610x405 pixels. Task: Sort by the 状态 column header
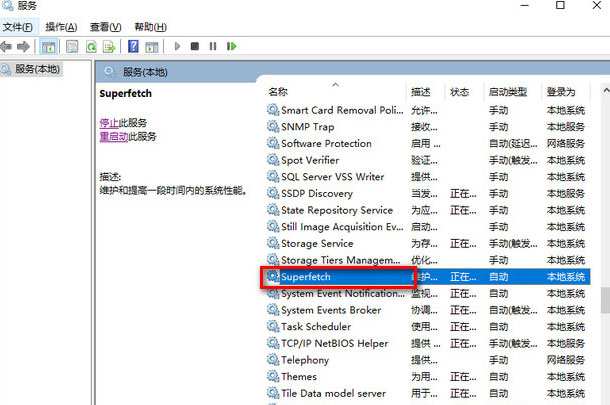tap(459, 92)
